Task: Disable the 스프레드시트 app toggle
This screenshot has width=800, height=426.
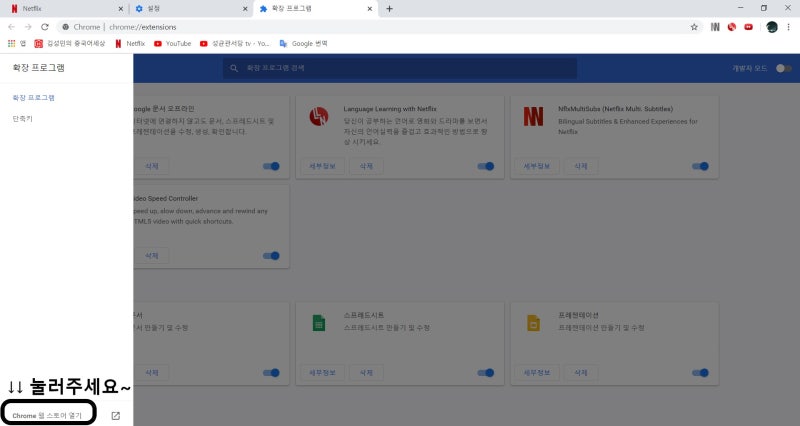Action: 485,373
